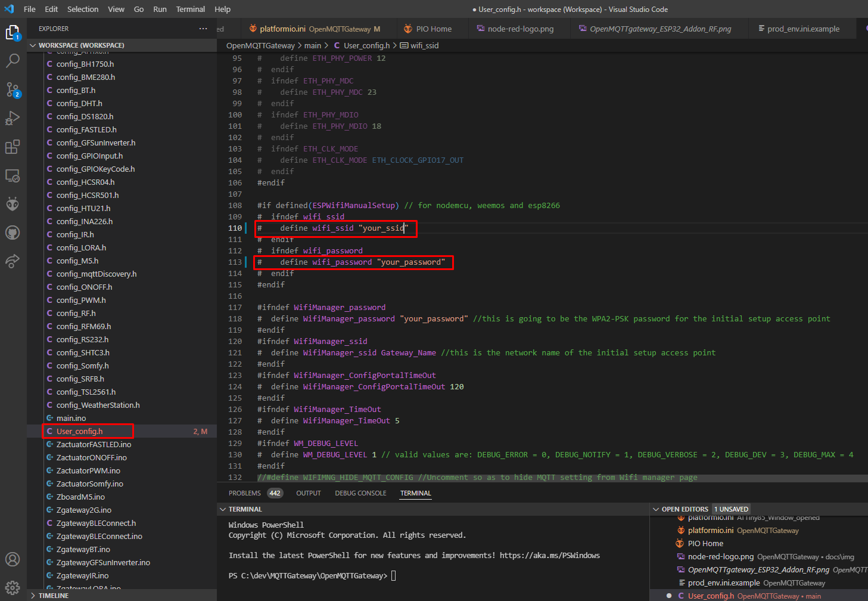Open the Help menu
The image size is (868, 601).
[x=222, y=9]
